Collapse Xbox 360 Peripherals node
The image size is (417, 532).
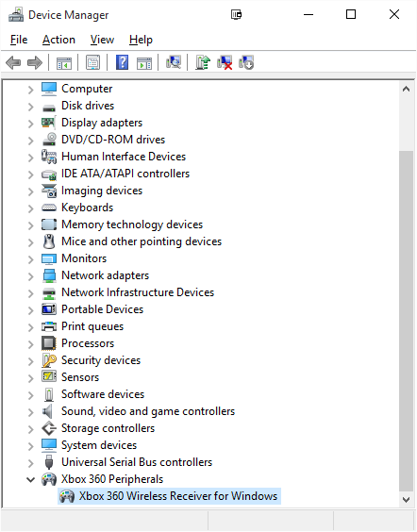(x=31, y=480)
